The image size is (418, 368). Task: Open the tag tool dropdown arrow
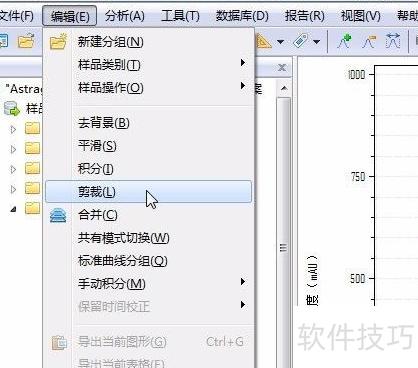[x=317, y=42]
